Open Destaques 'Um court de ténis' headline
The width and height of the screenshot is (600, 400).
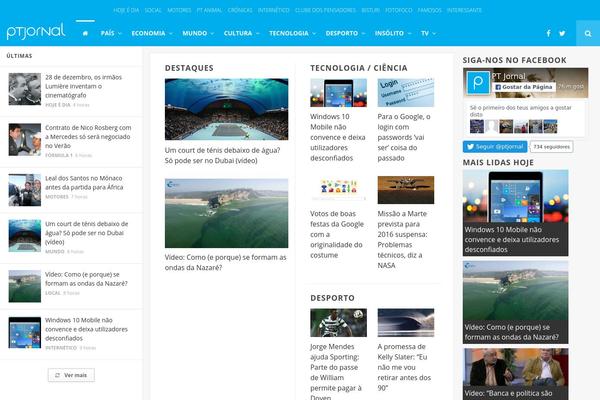coord(222,155)
